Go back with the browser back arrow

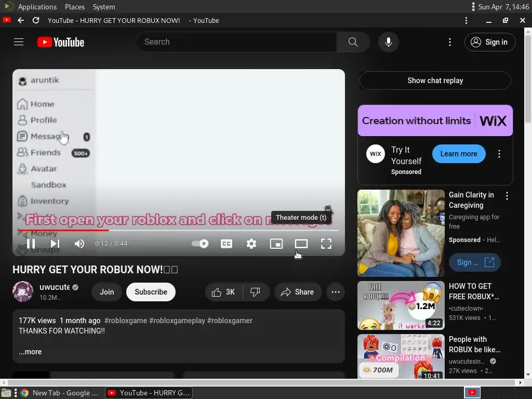pyautogui.click(x=21, y=20)
